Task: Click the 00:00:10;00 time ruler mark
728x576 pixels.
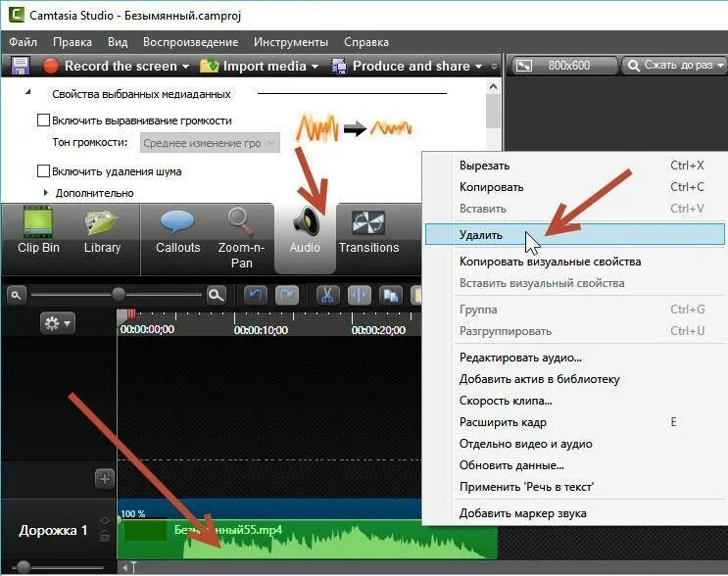Action: (x=261, y=329)
